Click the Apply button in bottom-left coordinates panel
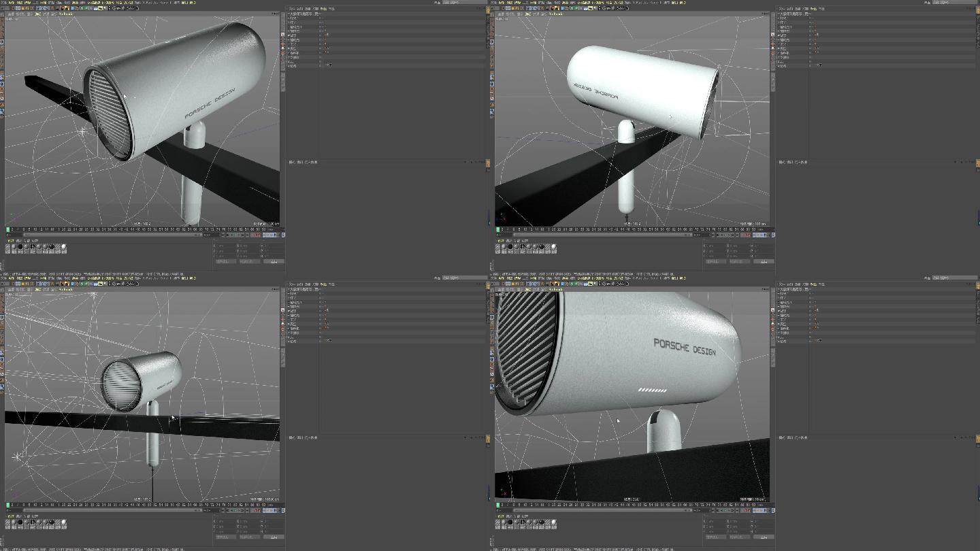 pyautogui.click(x=274, y=537)
